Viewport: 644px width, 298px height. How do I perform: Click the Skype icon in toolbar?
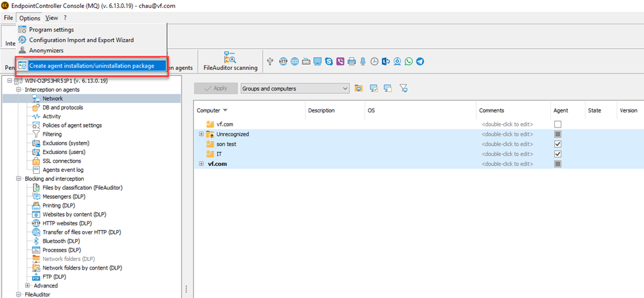coord(328,61)
